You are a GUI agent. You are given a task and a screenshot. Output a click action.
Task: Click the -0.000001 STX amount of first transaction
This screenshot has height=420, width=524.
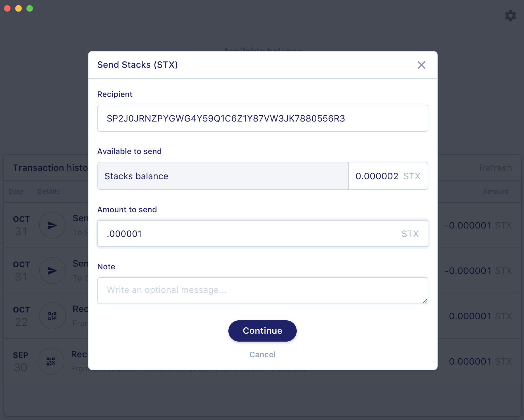[x=478, y=225]
